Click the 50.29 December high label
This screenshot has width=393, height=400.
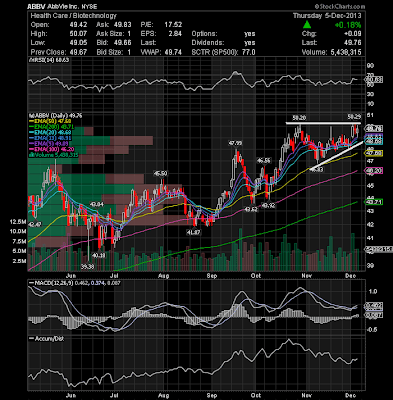(354, 118)
